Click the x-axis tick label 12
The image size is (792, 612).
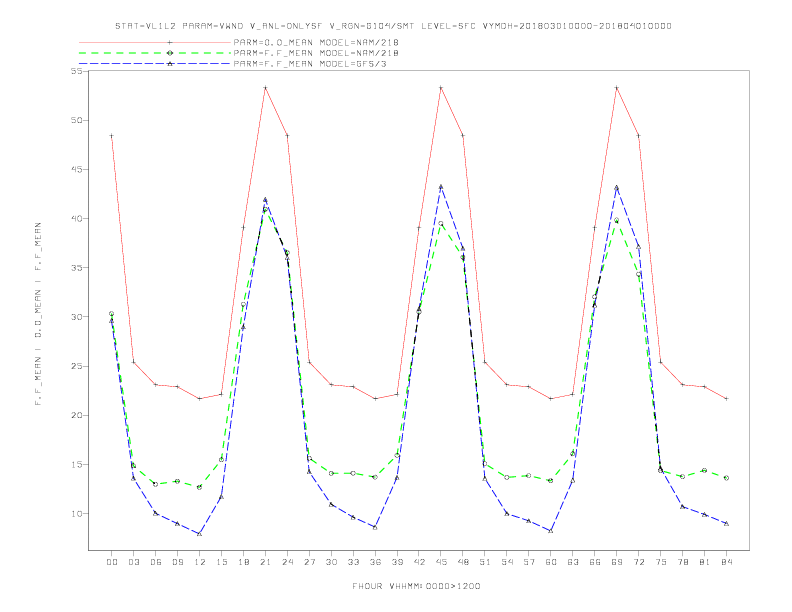(200, 562)
